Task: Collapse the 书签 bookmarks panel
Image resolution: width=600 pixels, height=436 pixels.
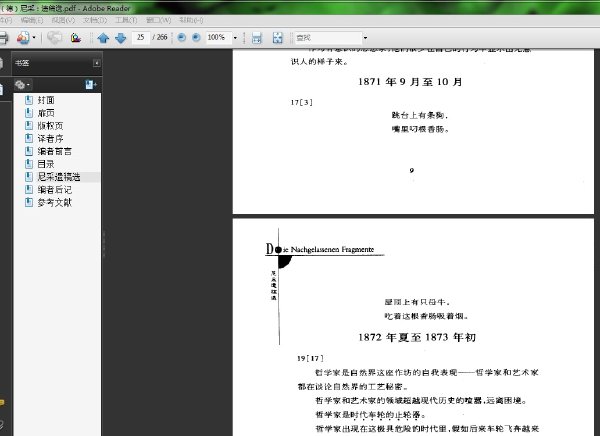Action: point(97,63)
